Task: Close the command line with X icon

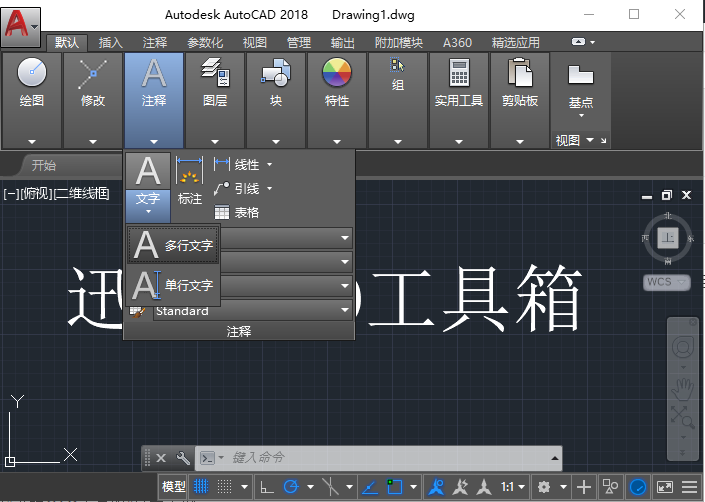Action: pos(161,458)
